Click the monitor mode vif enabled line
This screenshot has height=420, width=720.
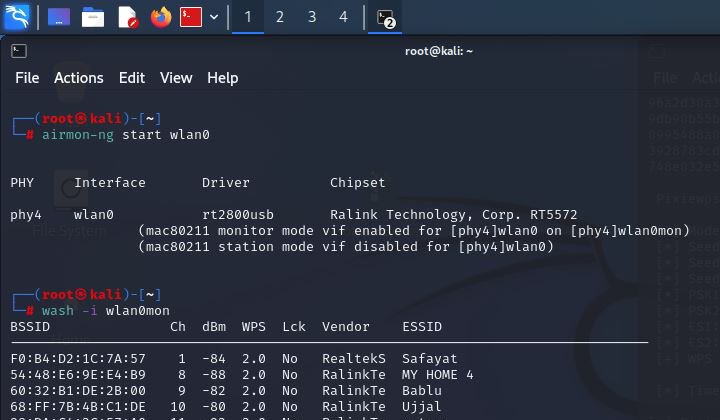[414, 230]
